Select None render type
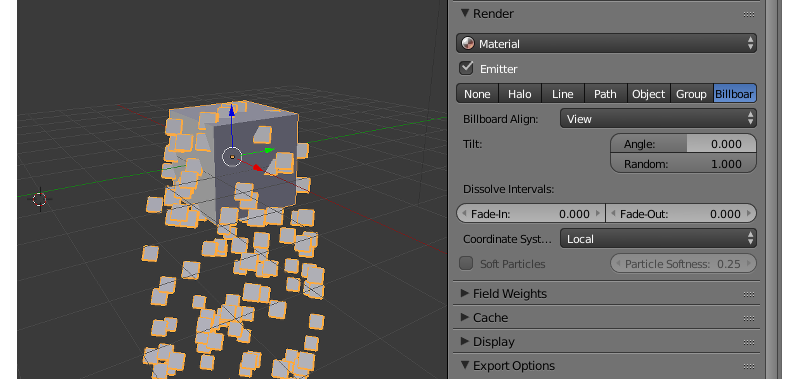The width and height of the screenshot is (800, 379). (x=477, y=94)
